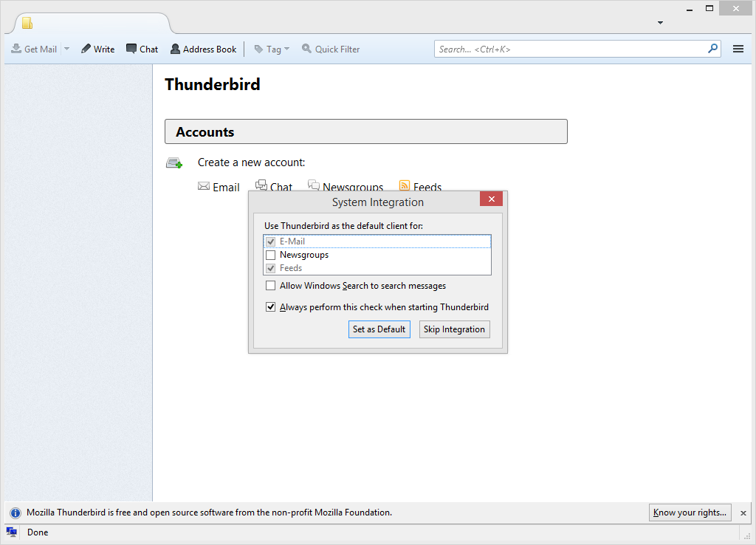Viewport: 756px width, 545px height.
Task: Minimize the Thunderbird window
Action: (x=690, y=9)
